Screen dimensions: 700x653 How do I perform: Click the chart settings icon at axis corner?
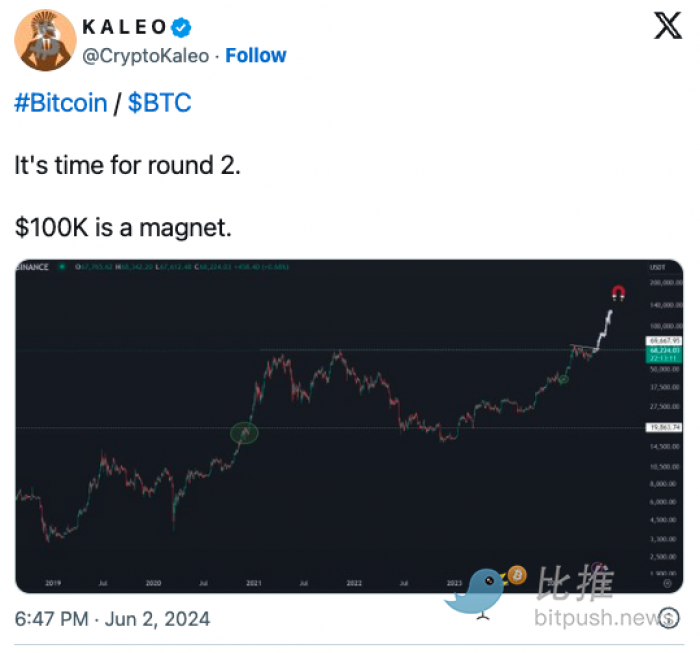[667, 583]
